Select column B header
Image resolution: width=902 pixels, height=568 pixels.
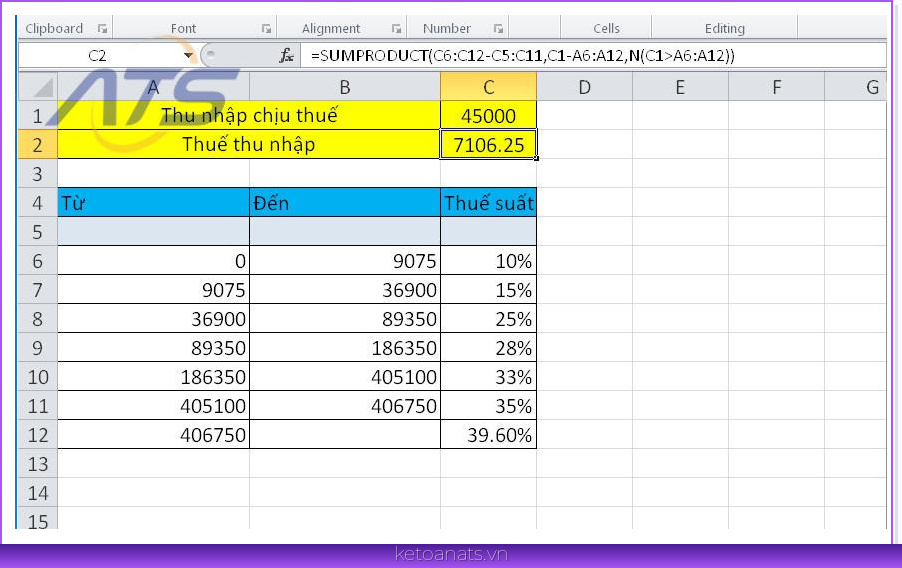[x=345, y=87]
